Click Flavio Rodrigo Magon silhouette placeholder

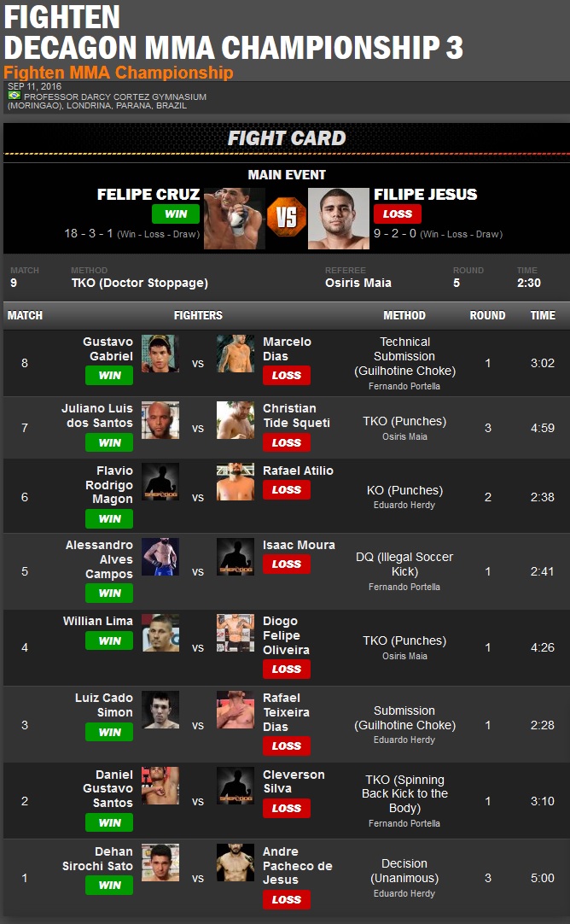pyautogui.click(x=160, y=482)
